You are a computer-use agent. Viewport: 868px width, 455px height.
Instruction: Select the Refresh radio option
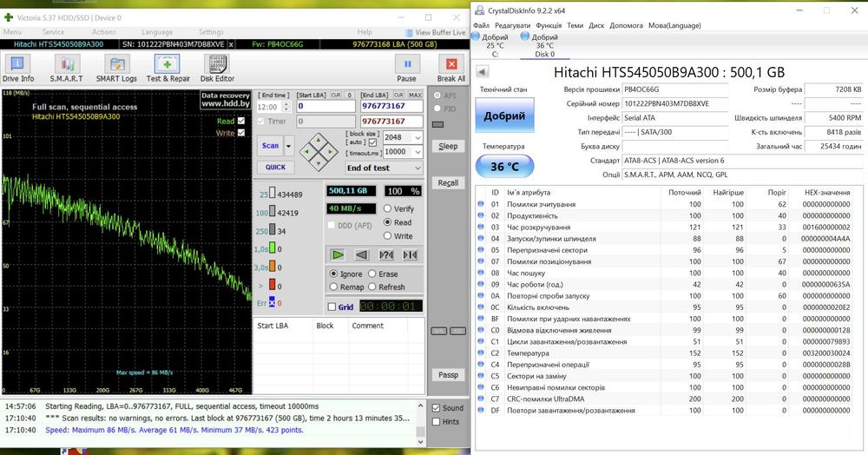[372, 287]
